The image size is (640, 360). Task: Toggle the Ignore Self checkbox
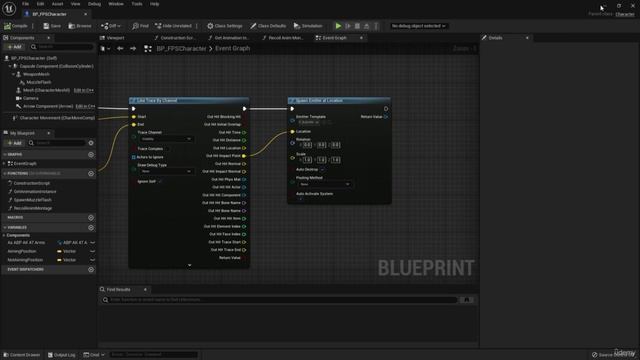[x=160, y=181]
